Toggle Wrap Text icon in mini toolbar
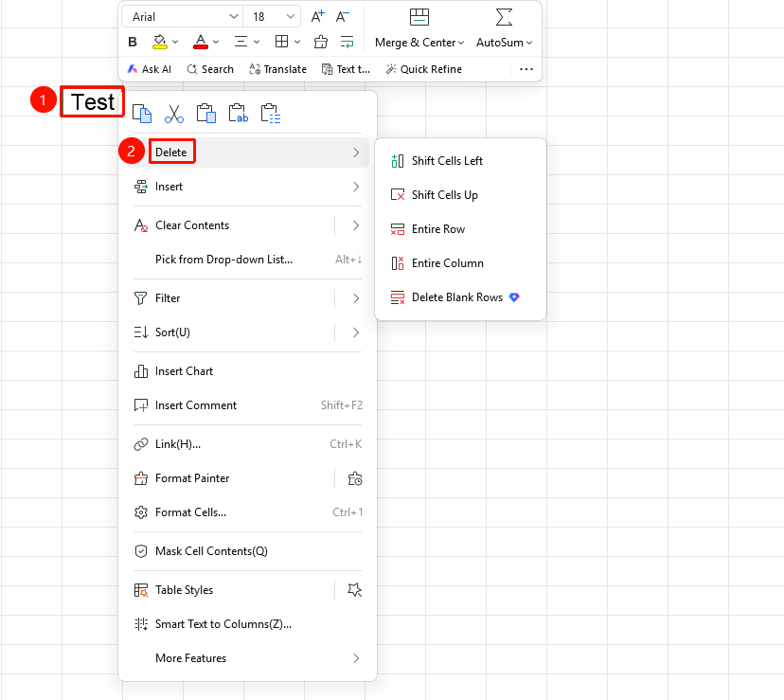This screenshot has width=784, height=700. coord(347,42)
